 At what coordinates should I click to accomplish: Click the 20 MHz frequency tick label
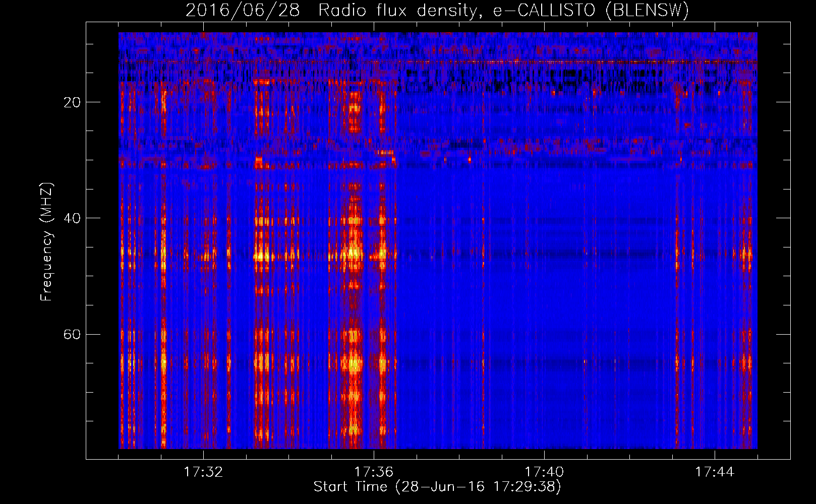[x=72, y=102]
